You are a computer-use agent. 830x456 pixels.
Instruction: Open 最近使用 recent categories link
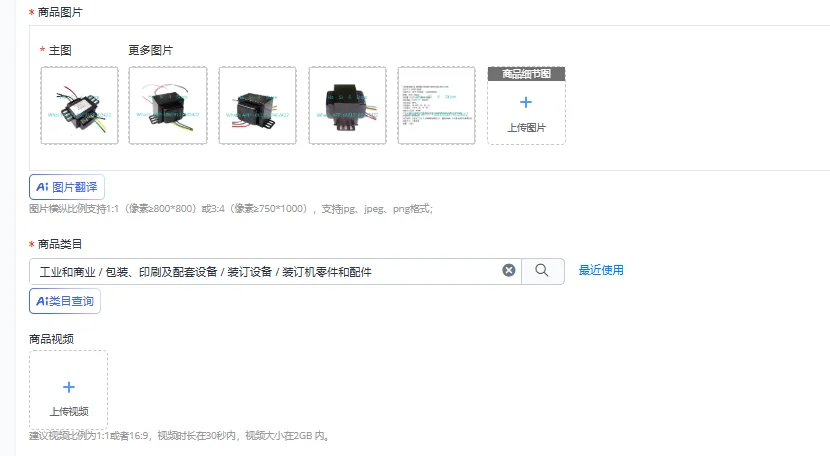(601, 270)
